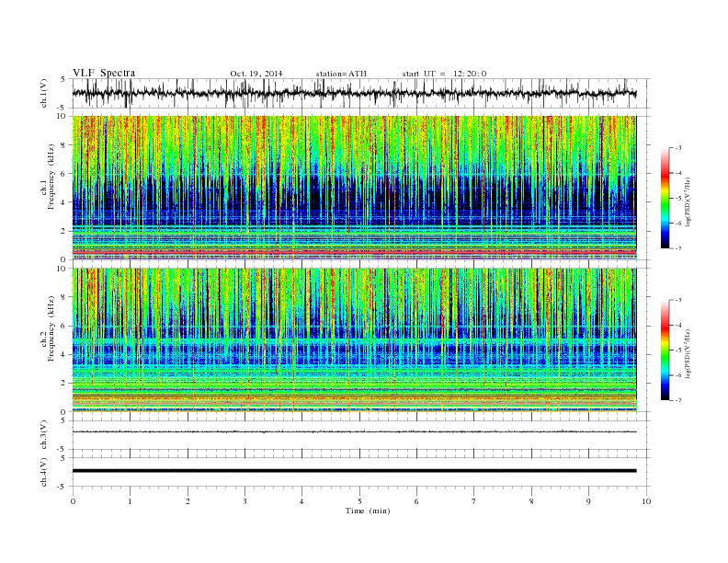The image size is (728, 563).
Task: Click the "-7" tick on ch.1 colorbar
Action: [678, 248]
